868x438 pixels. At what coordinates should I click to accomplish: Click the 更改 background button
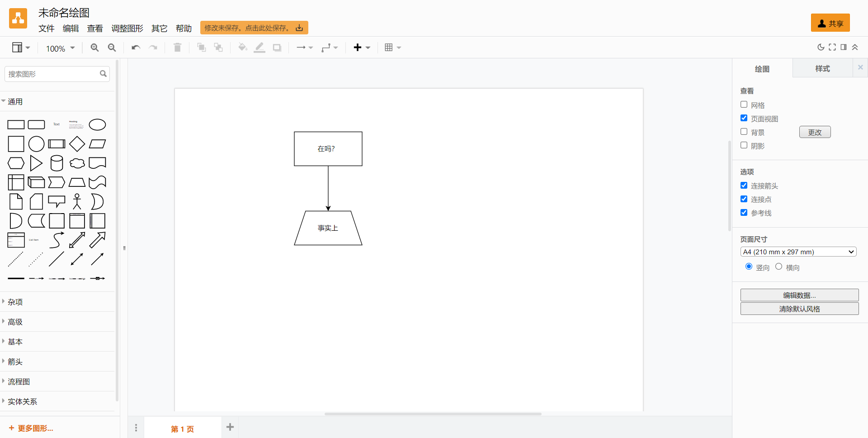(x=815, y=132)
